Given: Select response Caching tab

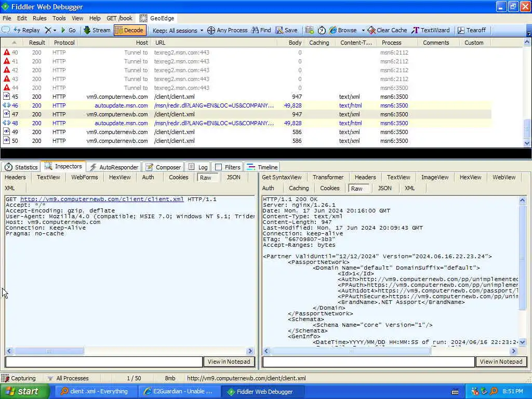Looking at the screenshot, I should pos(299,188).
